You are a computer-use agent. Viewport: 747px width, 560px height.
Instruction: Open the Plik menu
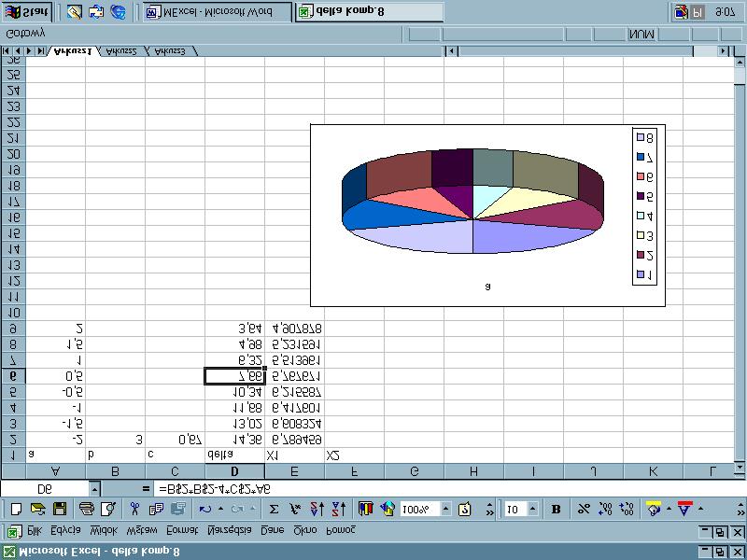[35, 530]
